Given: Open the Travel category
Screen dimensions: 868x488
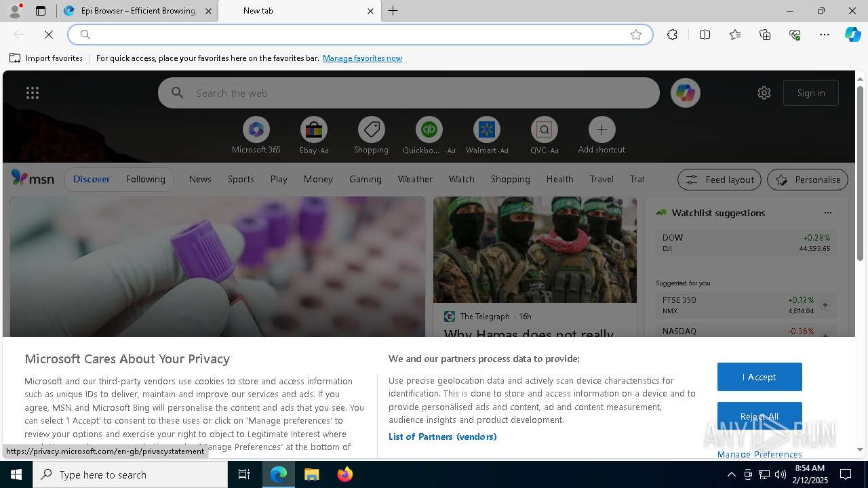Looking at the screenshot, I should pyautogui.click(x=601, y=179).
